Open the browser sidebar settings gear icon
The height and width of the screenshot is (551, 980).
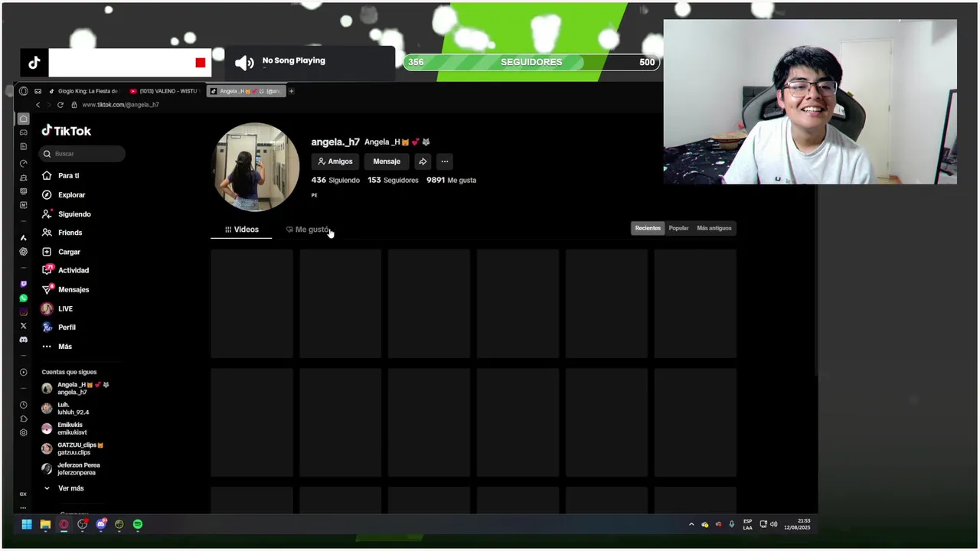pyautogui.click(x=23, y=432)
